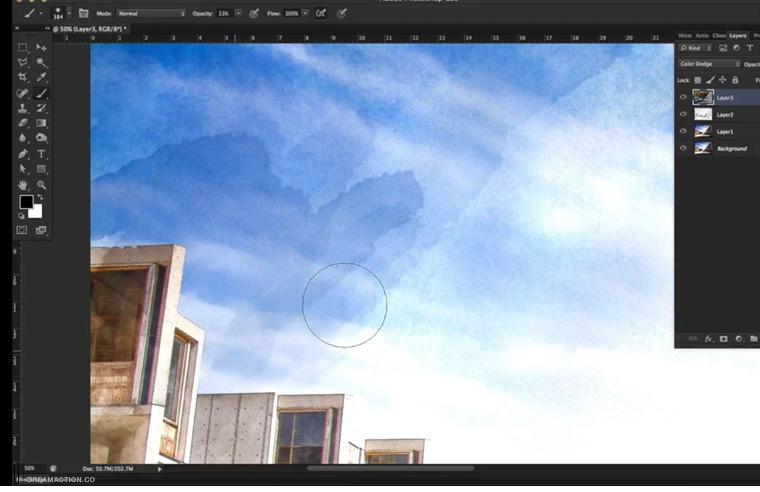Select the Layer2 thumbnail
Image resolution: width=760 pixels, height=492 pixels.
tap(703, 114)
